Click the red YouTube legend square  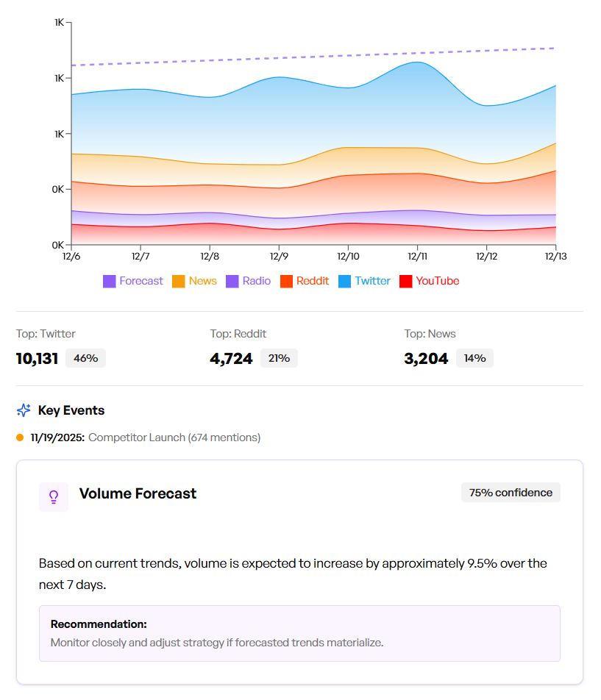(x=405, y=281)
